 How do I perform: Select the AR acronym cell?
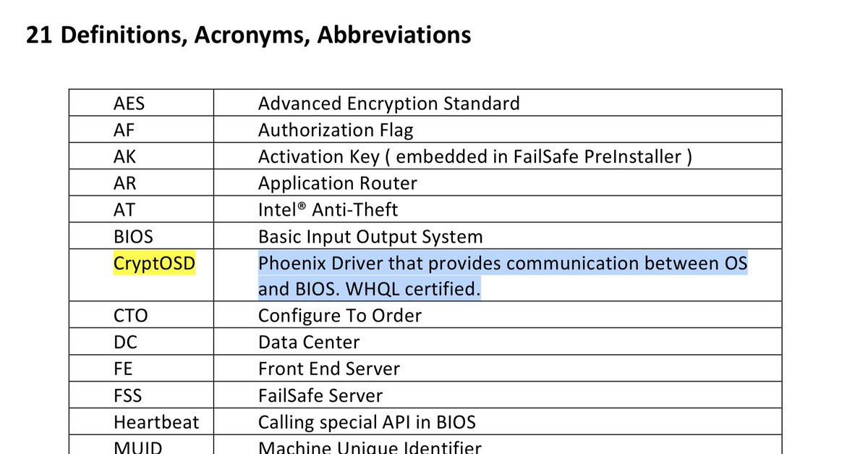141,183
